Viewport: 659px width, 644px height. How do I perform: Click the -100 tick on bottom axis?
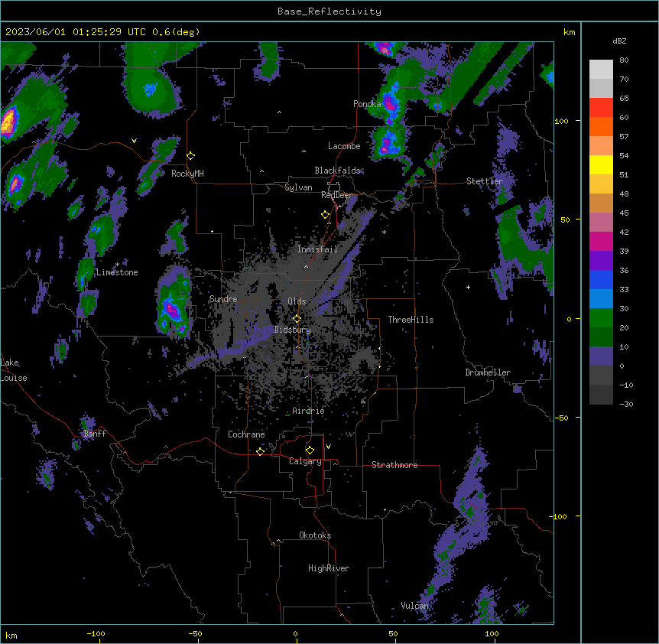point(96,633)
